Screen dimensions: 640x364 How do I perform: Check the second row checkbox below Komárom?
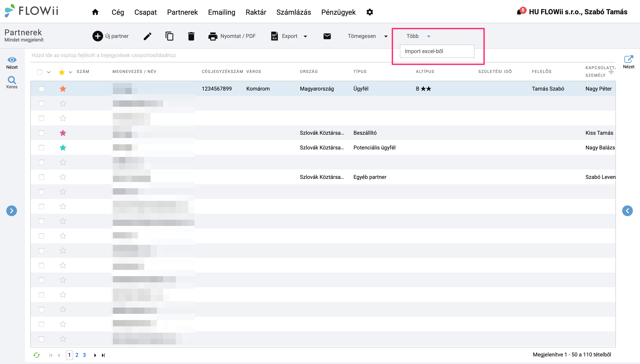[x=42, y=103]
